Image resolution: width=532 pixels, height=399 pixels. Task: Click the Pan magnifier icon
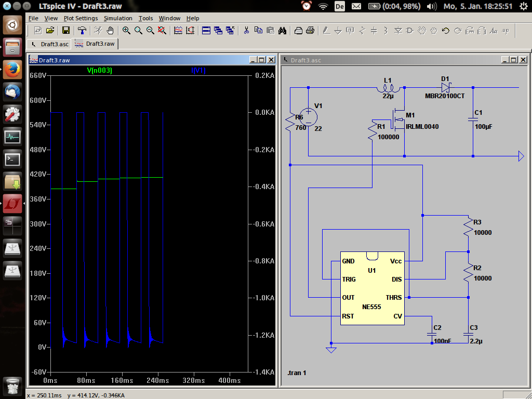(x=138, y=31)
